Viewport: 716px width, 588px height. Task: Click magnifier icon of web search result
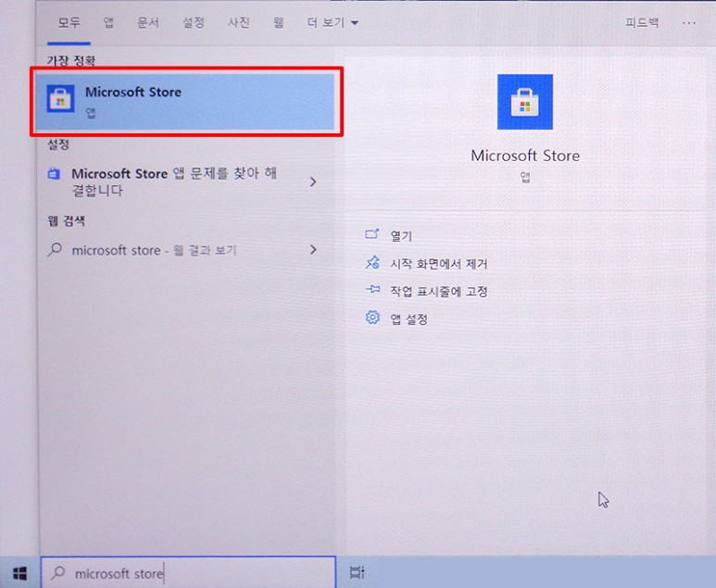tap(55, 249)
